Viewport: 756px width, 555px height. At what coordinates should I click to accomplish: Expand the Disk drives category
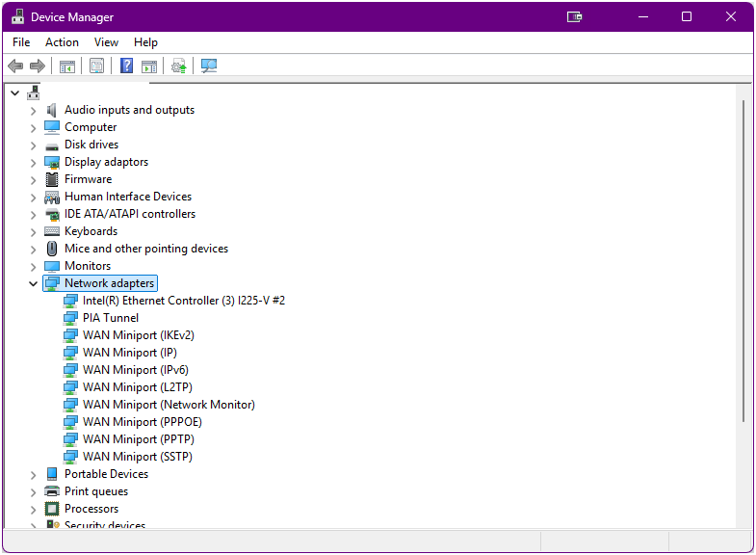point(33,145)
